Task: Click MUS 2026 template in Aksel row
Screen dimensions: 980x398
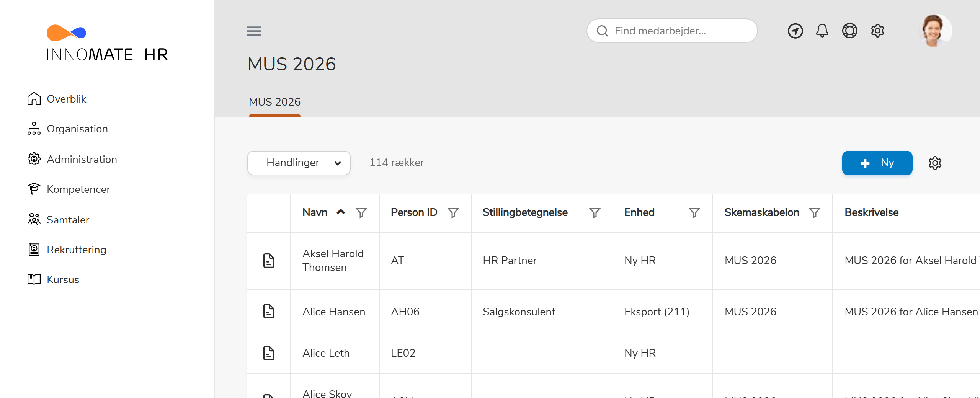Action: click(x=750, y=261)
